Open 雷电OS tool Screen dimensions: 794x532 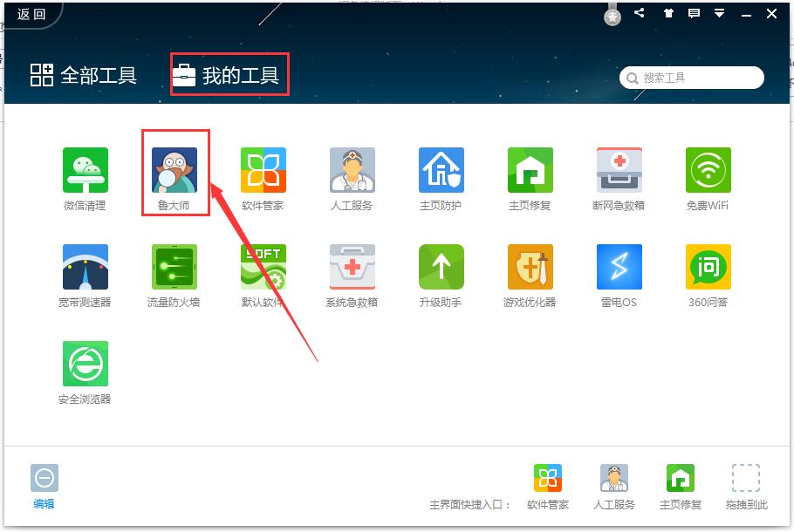(x=619, y=266)
